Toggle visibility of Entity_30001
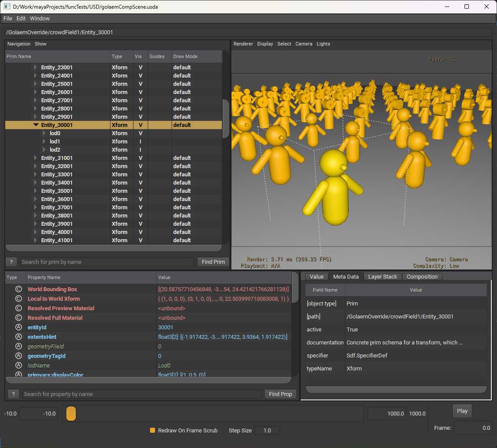The width and height of the screenshot is (497, 448). tap(140, 125)
